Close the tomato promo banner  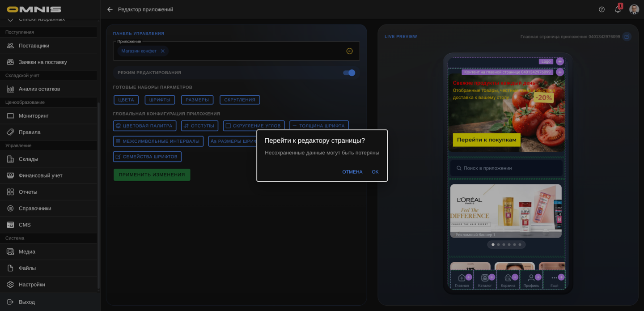pyautogui.click(x=556, y=83)
